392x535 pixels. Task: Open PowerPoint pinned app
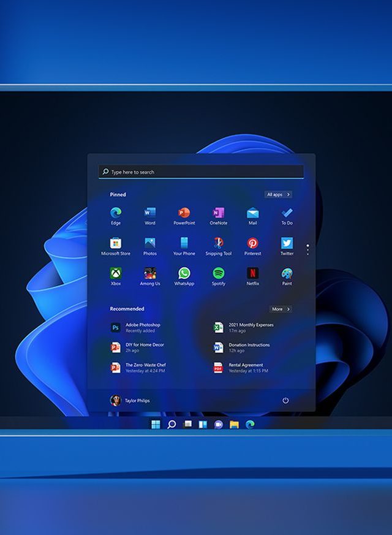click(x=184, y=213)
